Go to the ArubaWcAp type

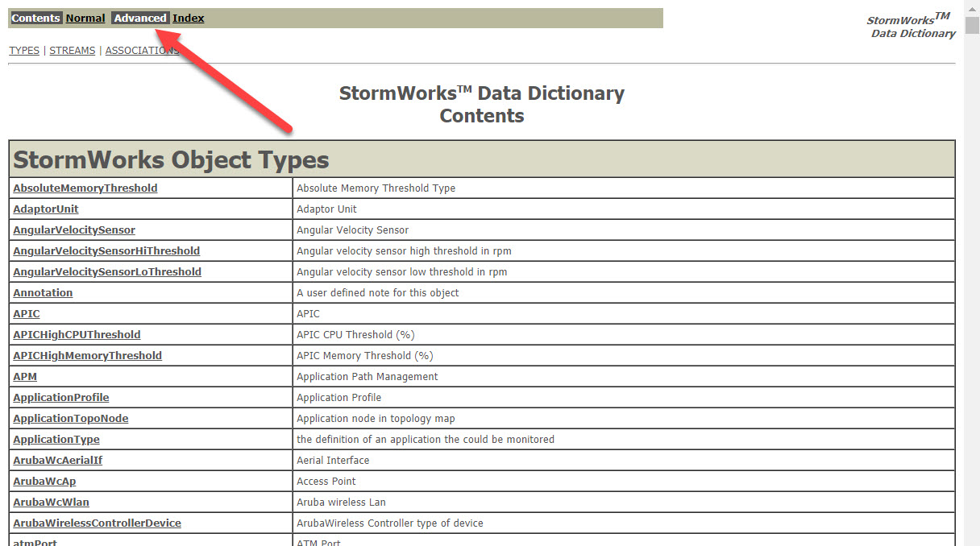pyautogui.click(x=44, y=481)
